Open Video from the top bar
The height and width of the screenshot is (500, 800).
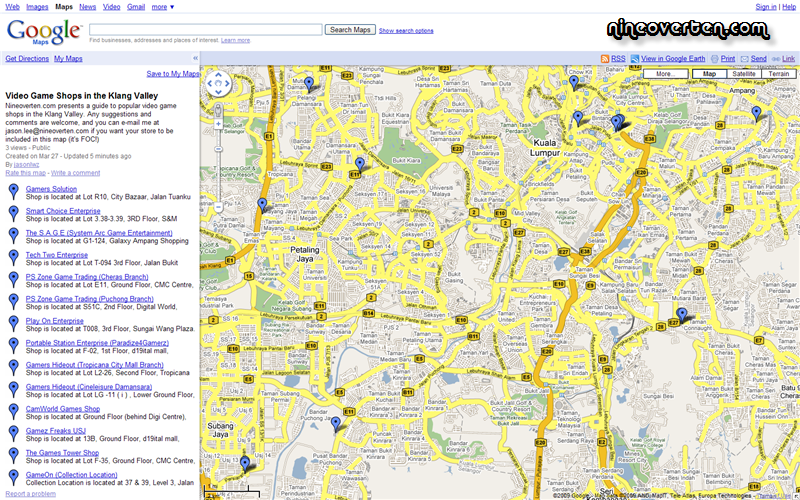point(111,7)
